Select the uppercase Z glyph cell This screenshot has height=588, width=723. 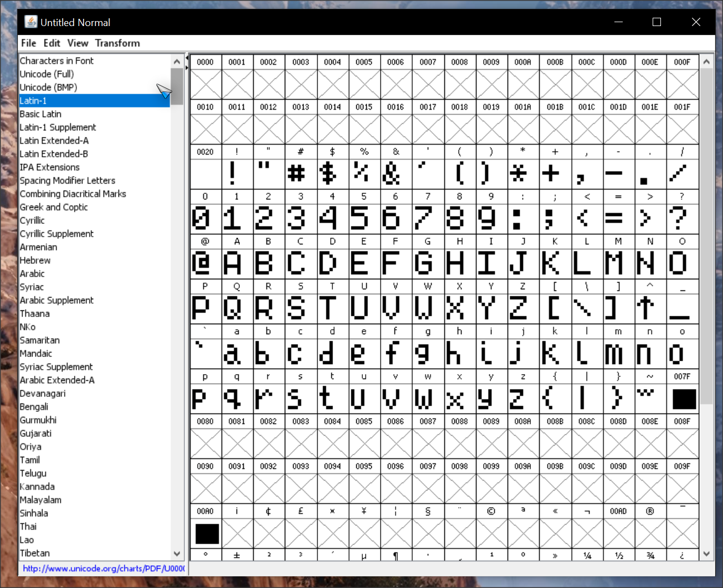click(x=523, y=309)
